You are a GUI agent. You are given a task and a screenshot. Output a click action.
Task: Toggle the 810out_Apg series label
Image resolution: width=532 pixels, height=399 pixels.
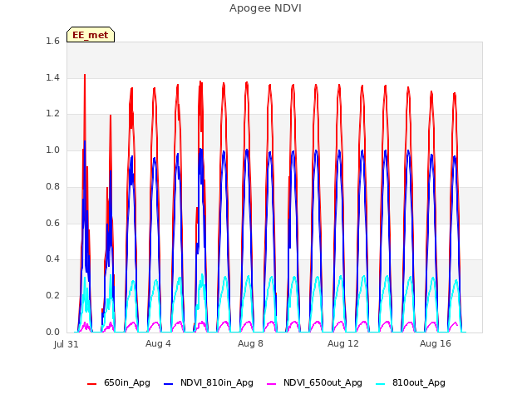coord(419,382)
